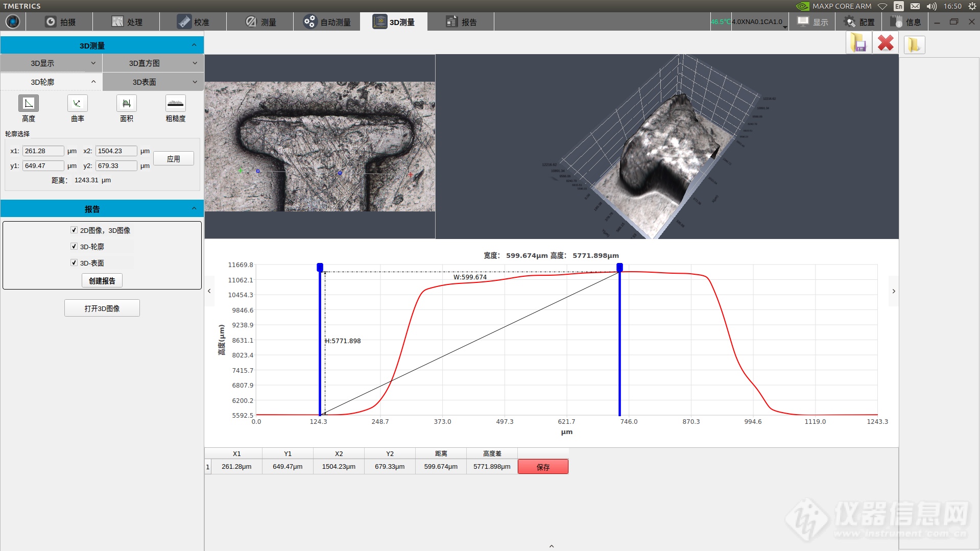Image resolution: width=980 pixels, height=551 pixels.
Task: Click the x2 coordinate input field
Action: click(116, 151)
